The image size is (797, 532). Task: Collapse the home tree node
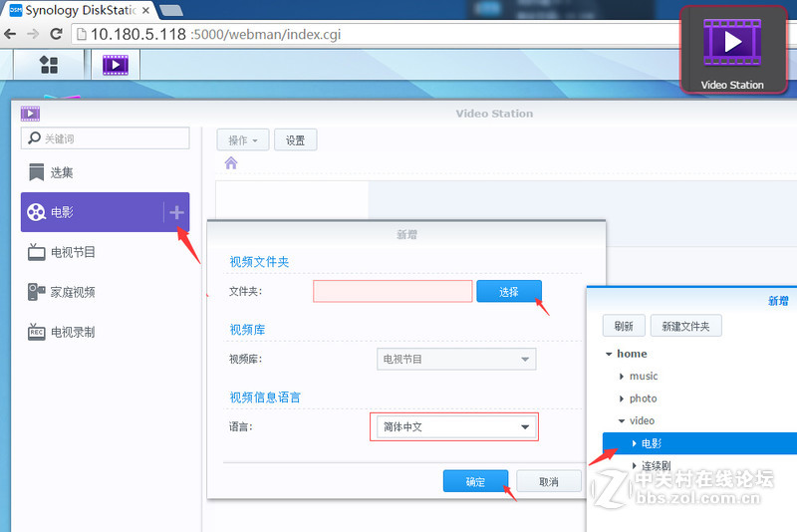pyautogui.click(x=609, y=354)
